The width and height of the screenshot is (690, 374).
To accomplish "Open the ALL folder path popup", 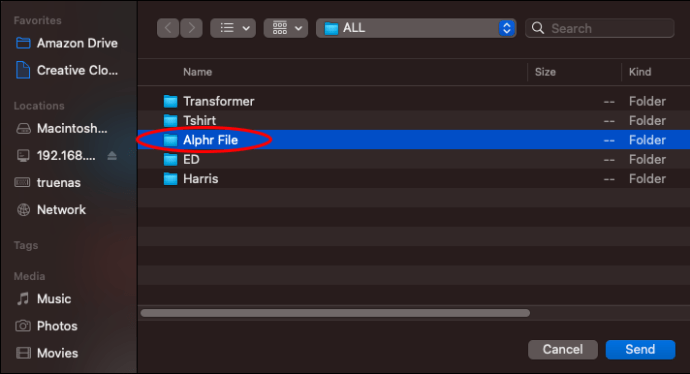I will coord(416,28).
